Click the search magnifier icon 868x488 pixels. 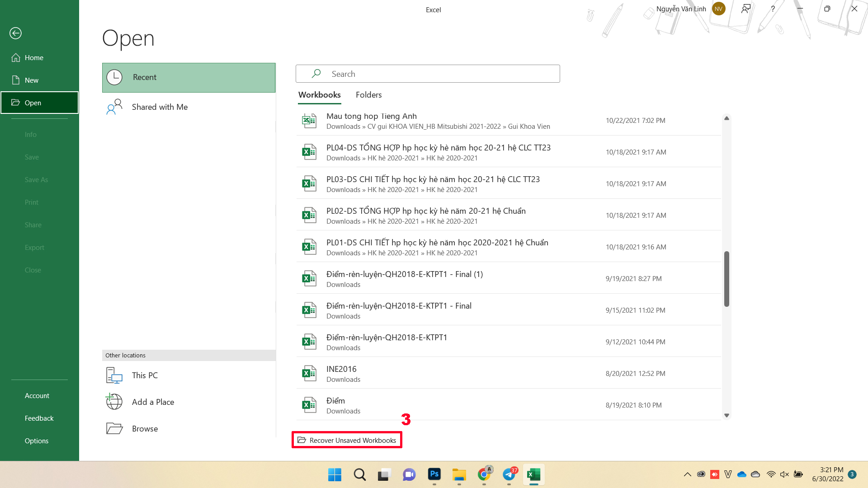(x=316, y=73)
